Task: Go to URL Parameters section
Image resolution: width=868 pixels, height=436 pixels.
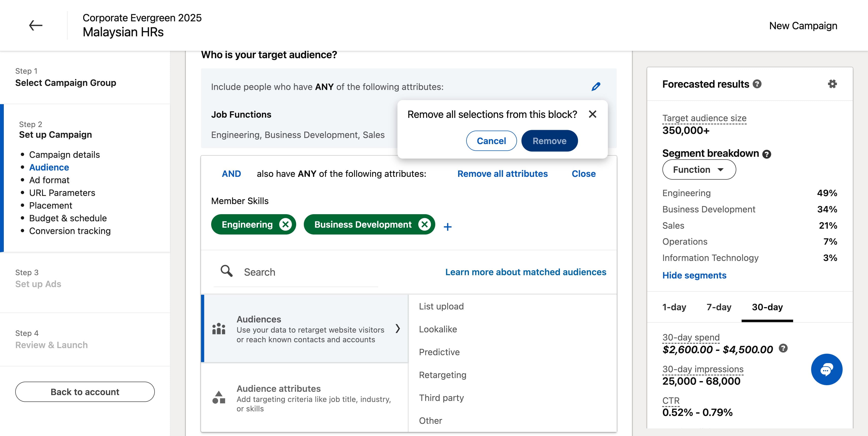Action: pos(62,193)
